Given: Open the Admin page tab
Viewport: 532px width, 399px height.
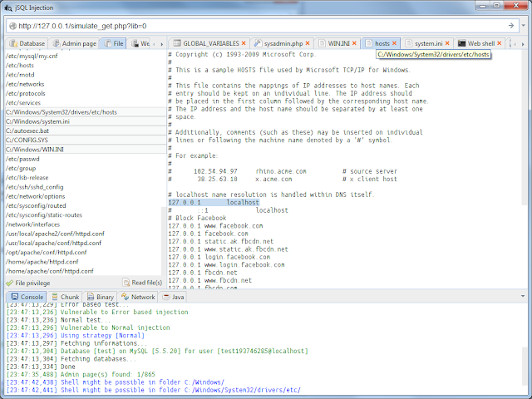Looking at the screenshot, I should 75,43.
